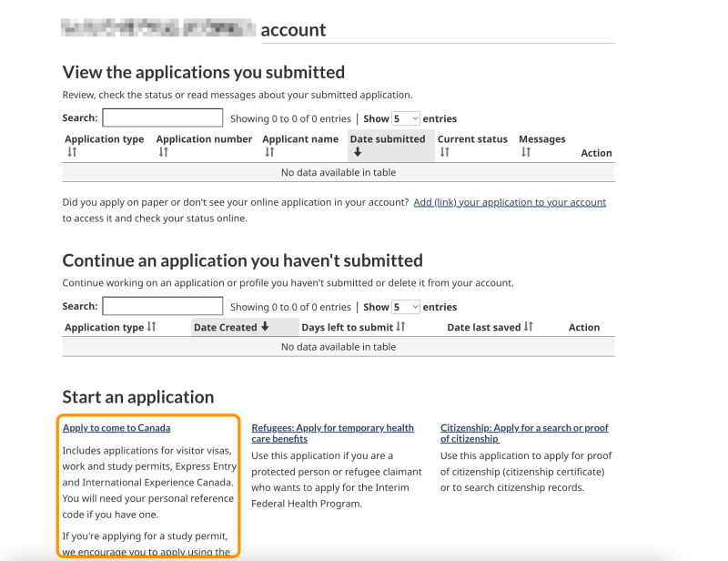728x561 pixels.
Task: Sort submitted applications by Application type icon
Action: point(72,152)
